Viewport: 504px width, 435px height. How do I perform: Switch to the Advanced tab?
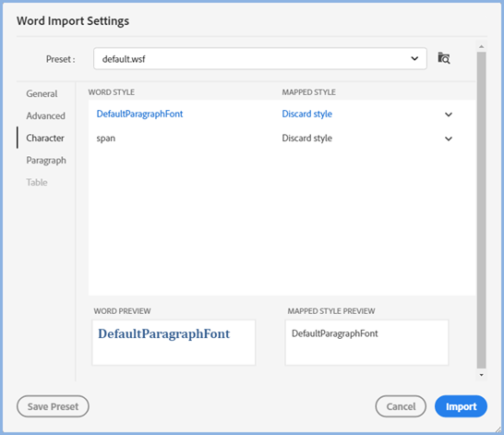[45, 115]
